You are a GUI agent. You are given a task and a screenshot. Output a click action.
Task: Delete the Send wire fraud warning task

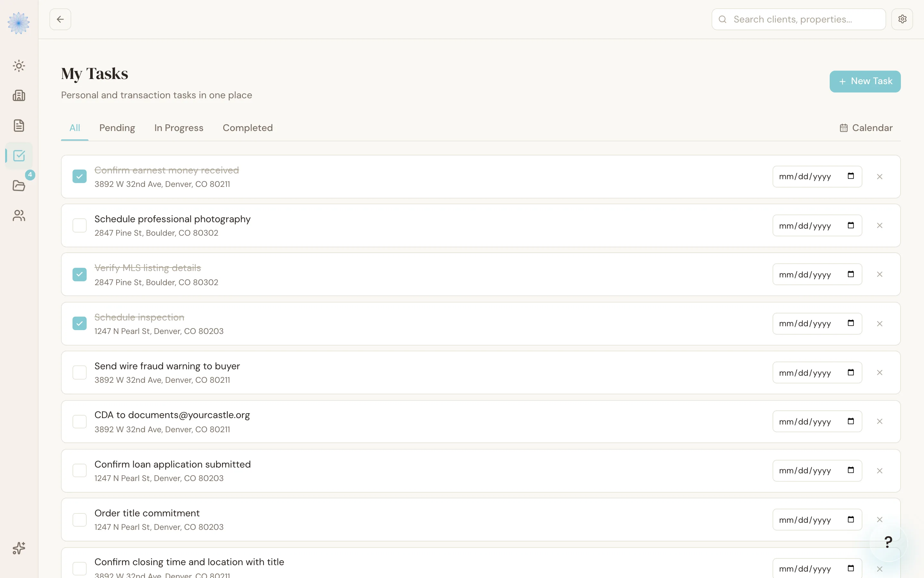(880, 372)
